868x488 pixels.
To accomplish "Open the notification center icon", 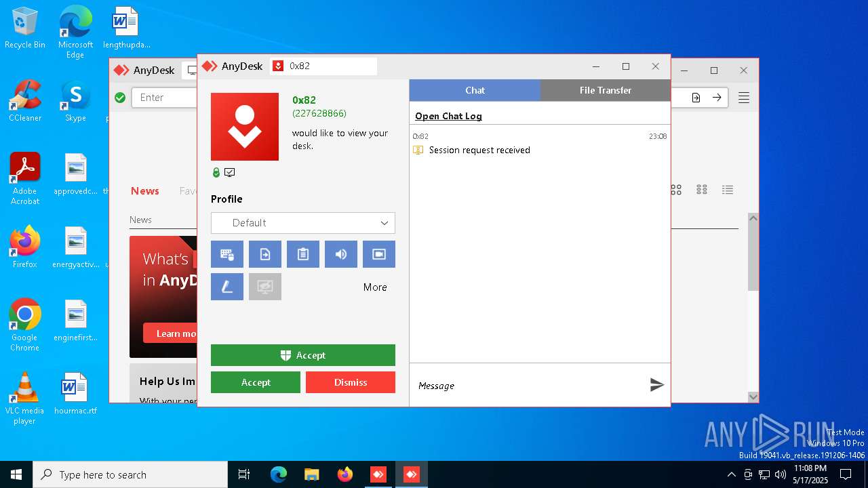I will (x=846, y=474).
